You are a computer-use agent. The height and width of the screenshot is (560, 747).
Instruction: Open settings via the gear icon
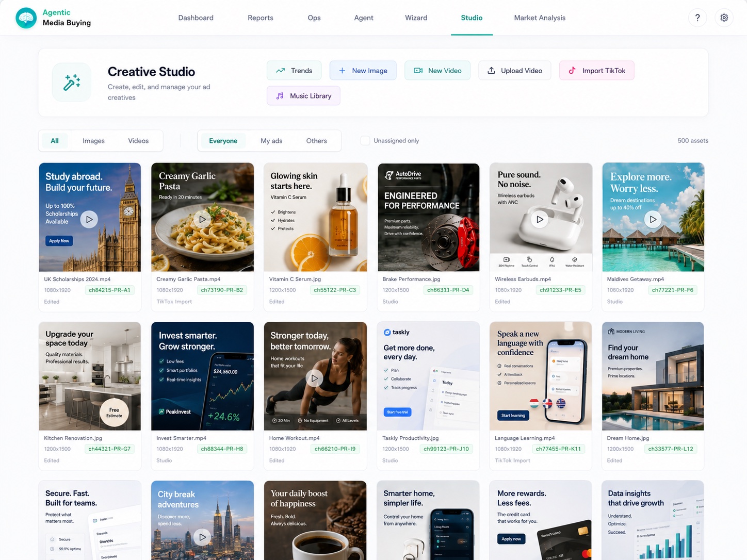(724, 18)
